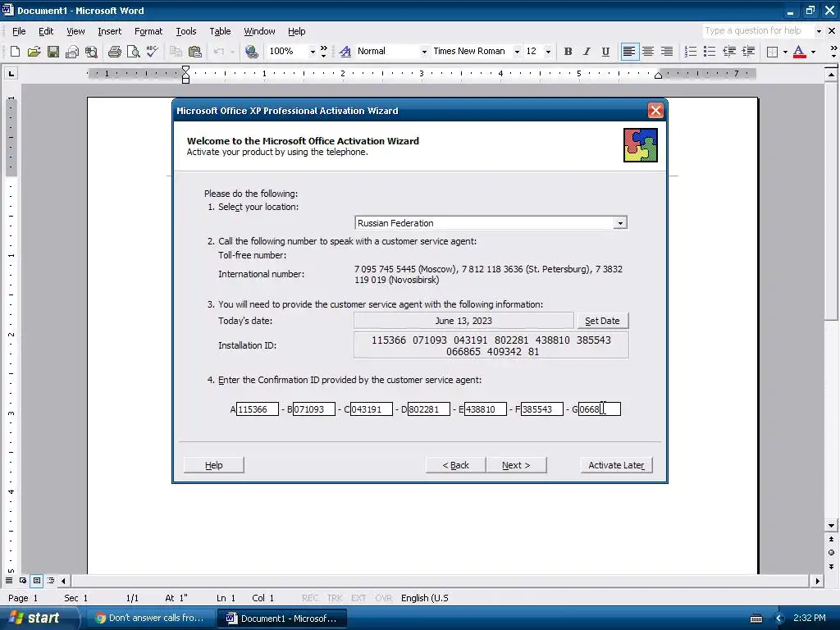
Task: Set paragraph alignment to left
Action: (629, 52)
